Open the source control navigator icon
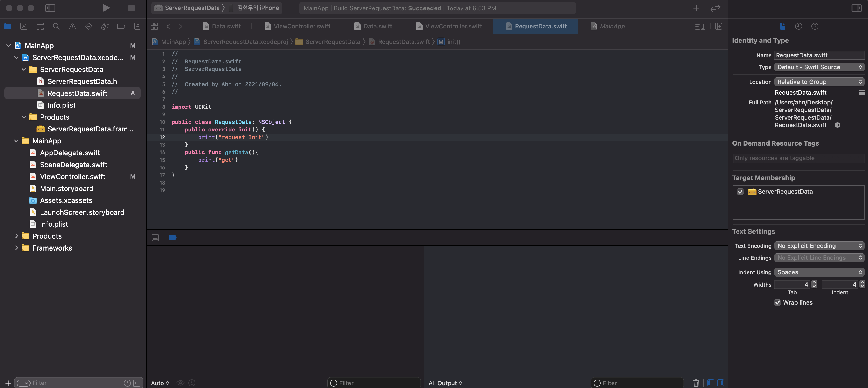Screen dimensions: 868x388 24,26
